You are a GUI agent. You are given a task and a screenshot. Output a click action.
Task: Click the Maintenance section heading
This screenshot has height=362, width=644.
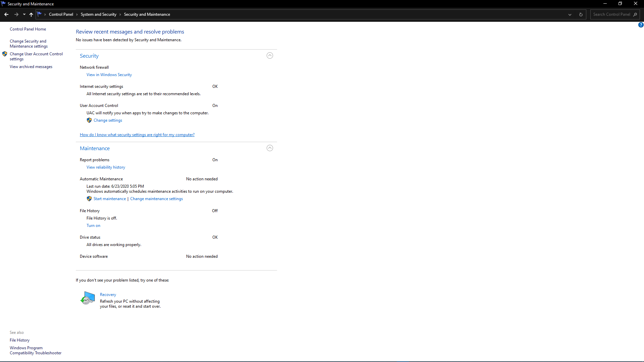pyautogui.click(x=95, y=148)
